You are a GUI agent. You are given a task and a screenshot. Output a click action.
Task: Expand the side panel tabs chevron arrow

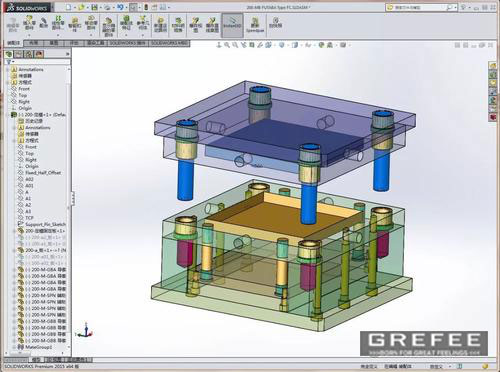68,54
